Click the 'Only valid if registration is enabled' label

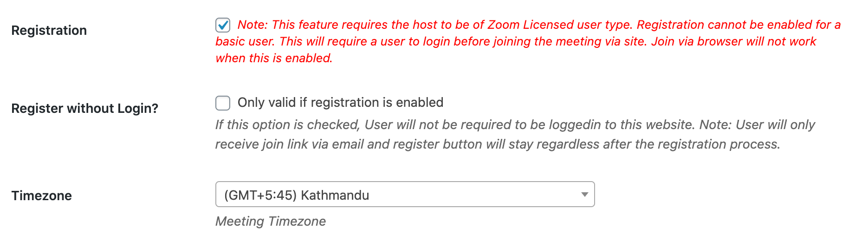340,102
